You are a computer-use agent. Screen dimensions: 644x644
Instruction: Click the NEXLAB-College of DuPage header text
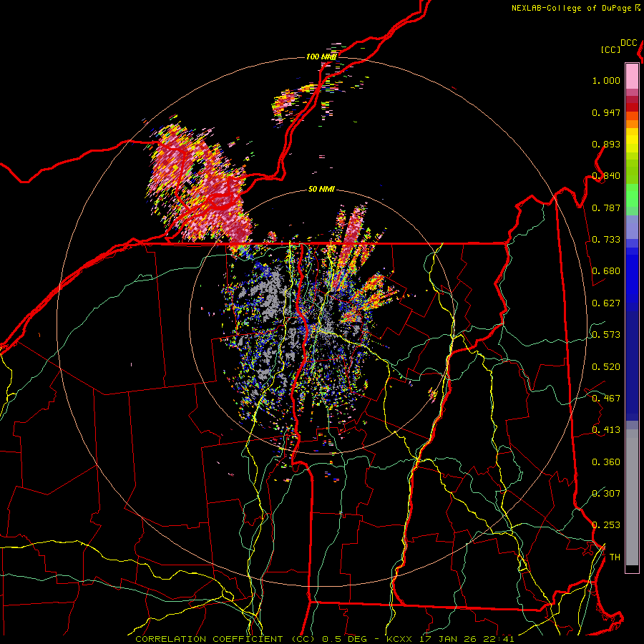(x=571, y=8)
